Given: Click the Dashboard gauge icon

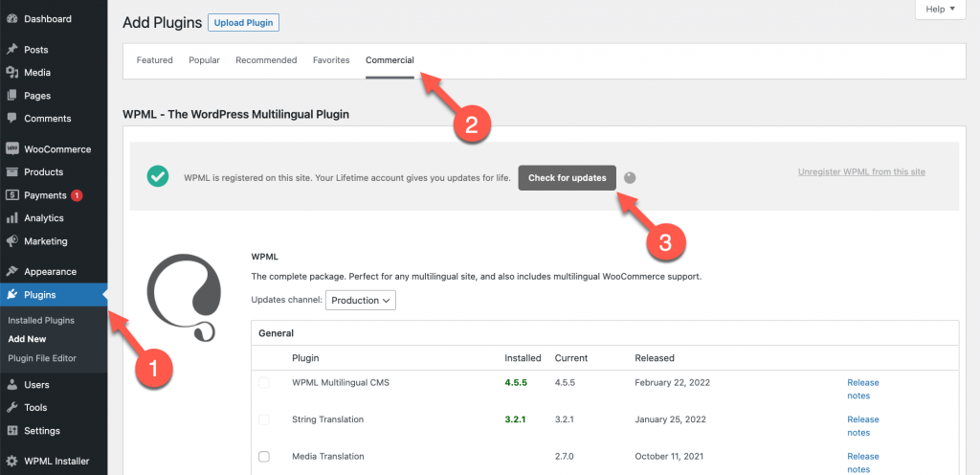Looking at the screenshot, I should [x=11, y=19].
